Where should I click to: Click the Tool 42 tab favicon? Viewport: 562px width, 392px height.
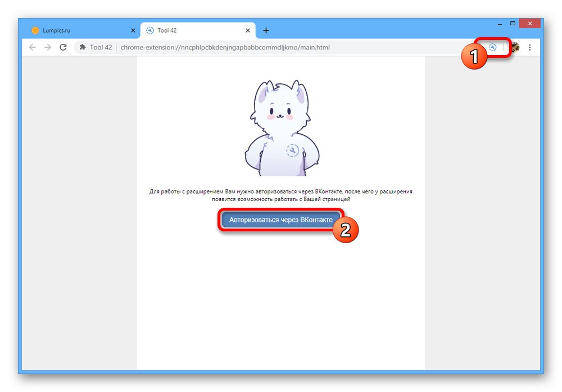coord(150,30)
